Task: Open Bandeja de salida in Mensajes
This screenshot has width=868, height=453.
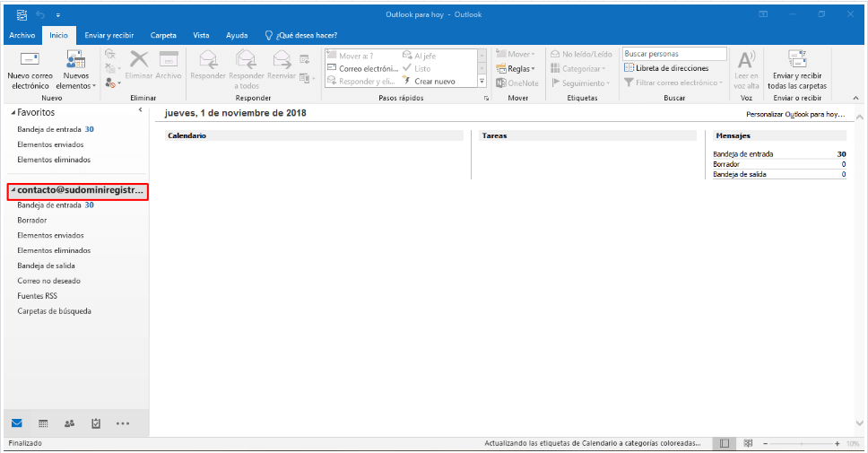Action: click(779, 174)
